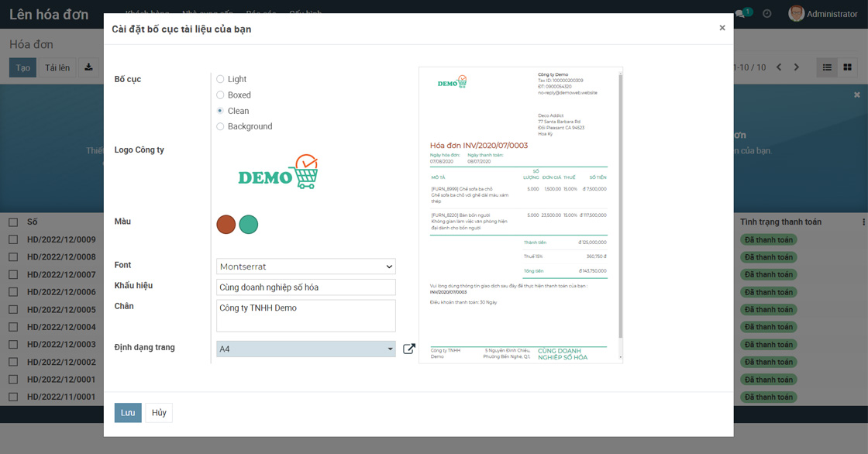The image size is (868, 454).
Task: Choose the Background layout radio button
Action: tap(220, 126)
